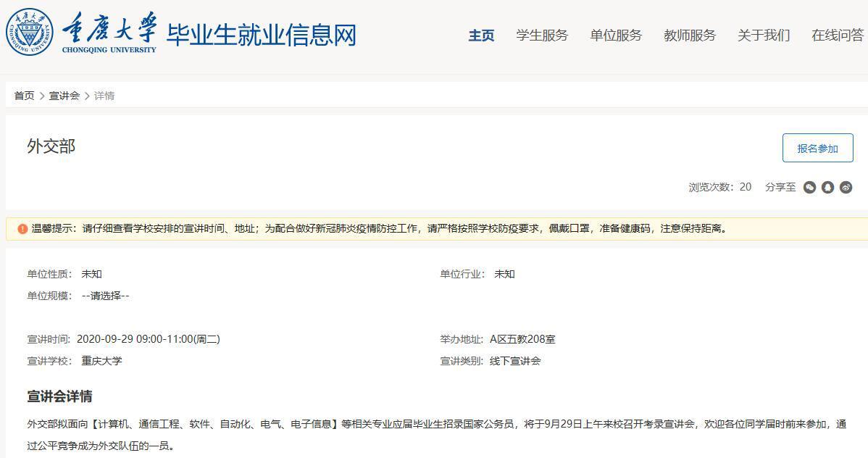
Task: Click the 报名参加 button
Action: tap(817, 148)
